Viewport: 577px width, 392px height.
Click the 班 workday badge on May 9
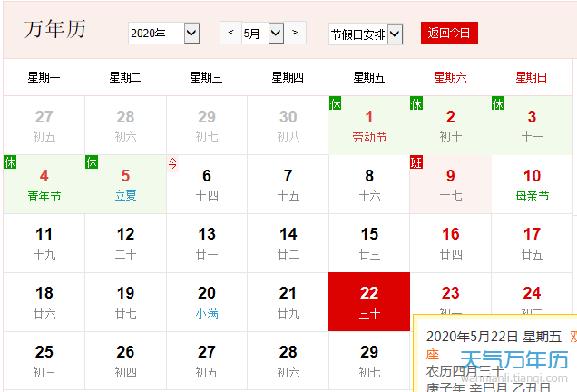(416, 162)
